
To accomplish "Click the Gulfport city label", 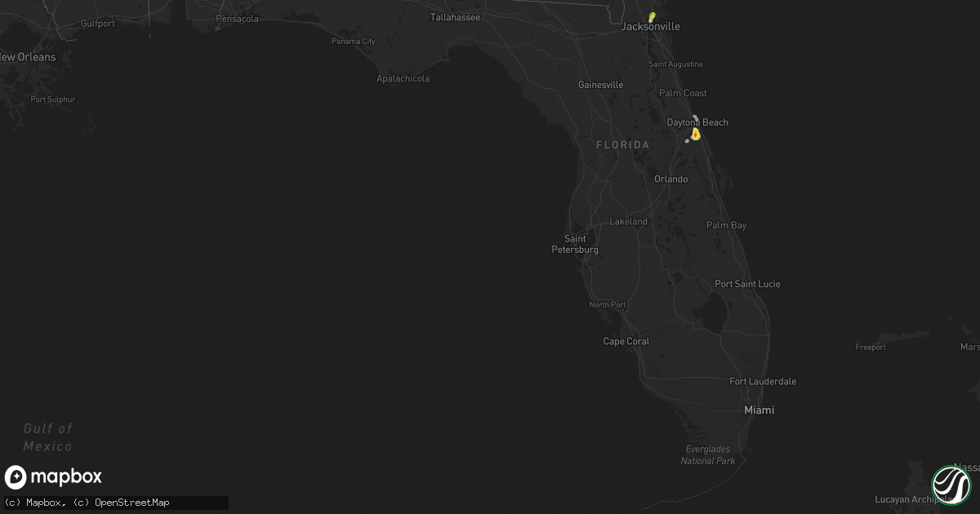I will click(x=99, y=24).
